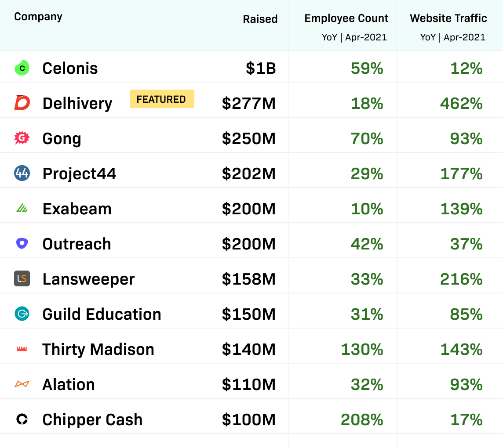Select the $140M raised value
The height and width of the screenshot is (448, 503).
click(x=248, y=349)
